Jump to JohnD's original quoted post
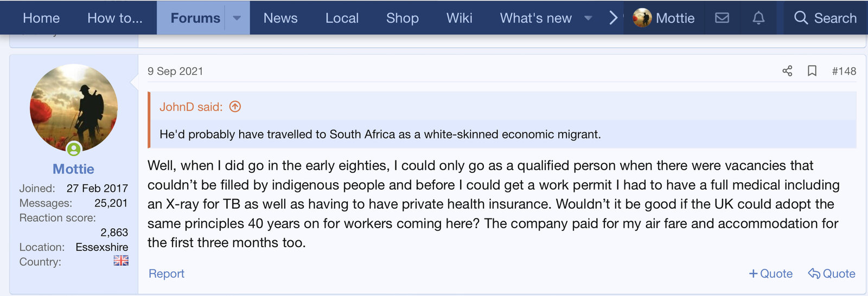 point(235,107)
